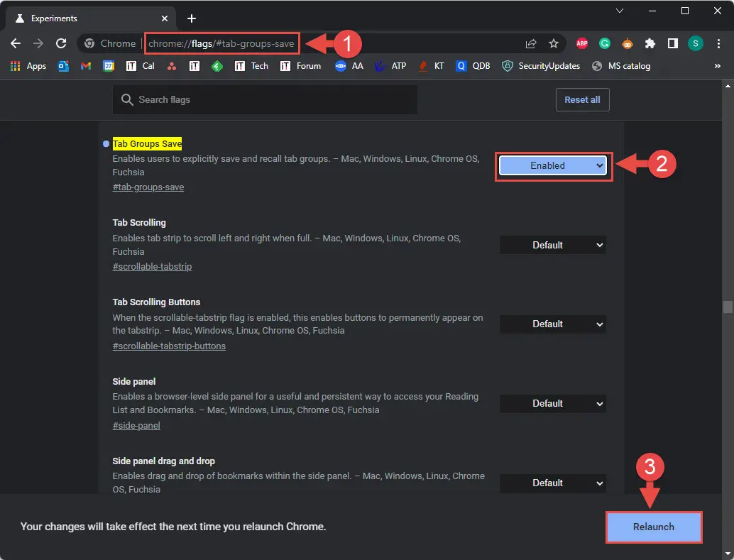Follow the #tab-groups-save link

pos(148,187)
